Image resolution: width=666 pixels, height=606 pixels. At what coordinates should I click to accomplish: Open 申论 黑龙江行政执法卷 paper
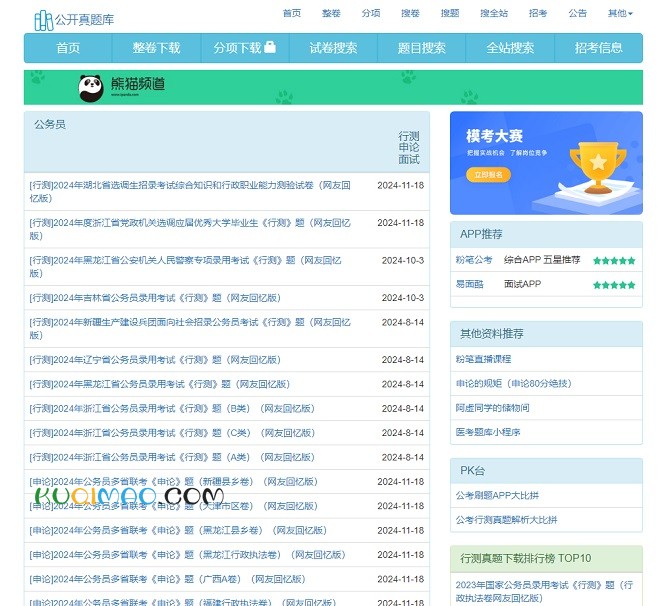pos(187,555)
